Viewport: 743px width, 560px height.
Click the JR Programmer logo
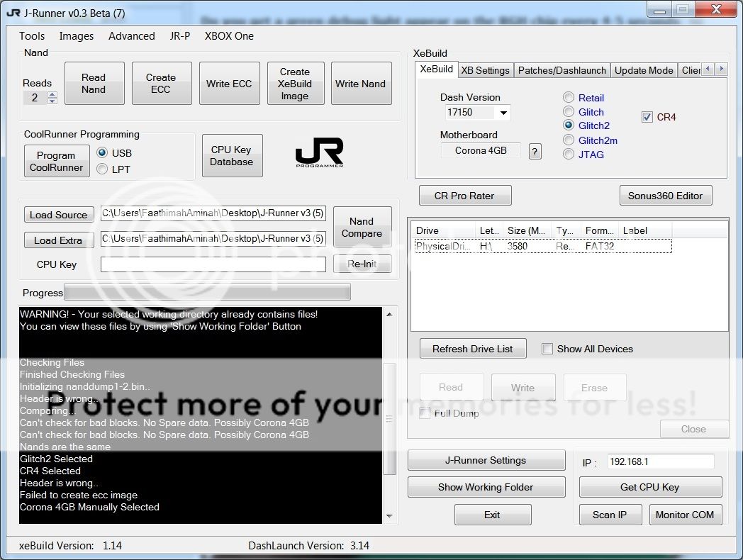pos(319,152)
